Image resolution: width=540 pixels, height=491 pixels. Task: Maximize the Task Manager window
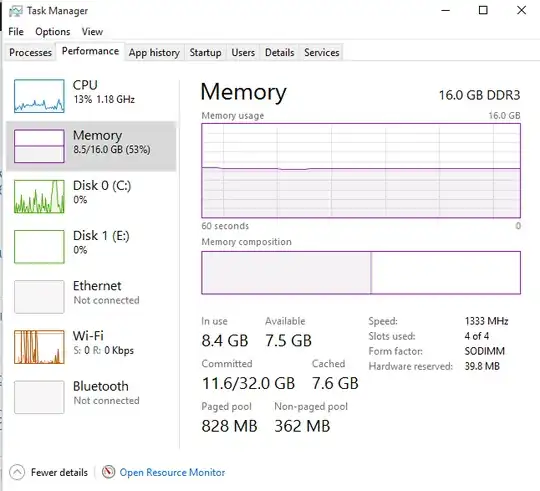tap(483, 10)
